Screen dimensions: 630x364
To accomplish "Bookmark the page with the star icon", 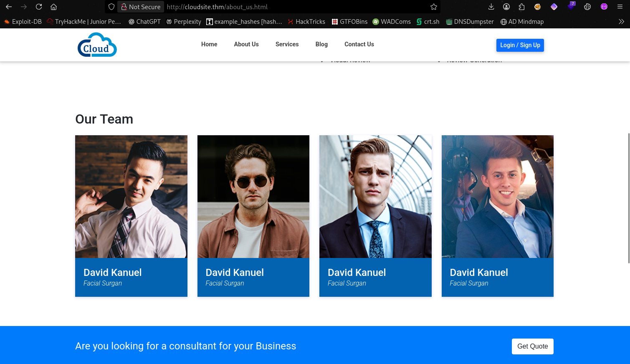I will click(434, 7).
